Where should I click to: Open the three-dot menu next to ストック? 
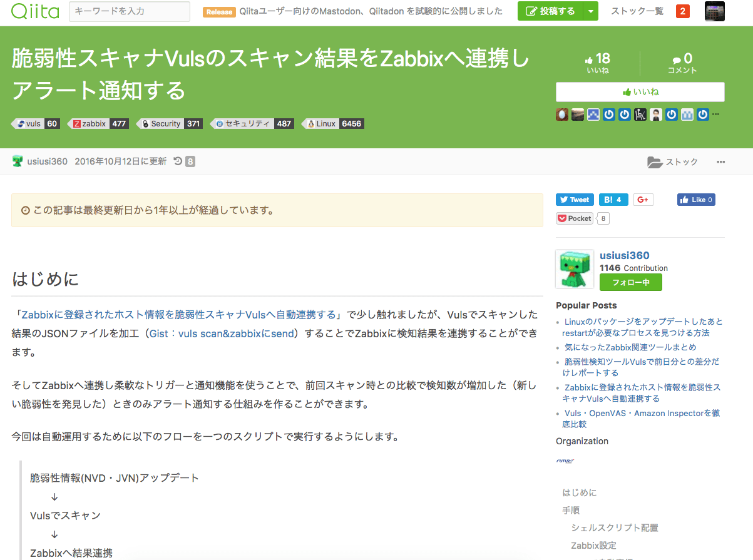(720, 162)
